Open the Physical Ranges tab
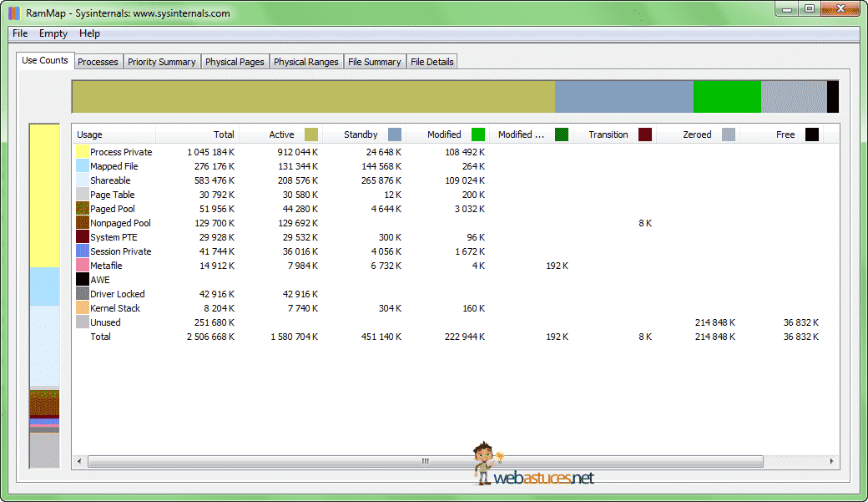Image resolution: width=868 pixels, height=502 pixels. [x=306, y=62]
